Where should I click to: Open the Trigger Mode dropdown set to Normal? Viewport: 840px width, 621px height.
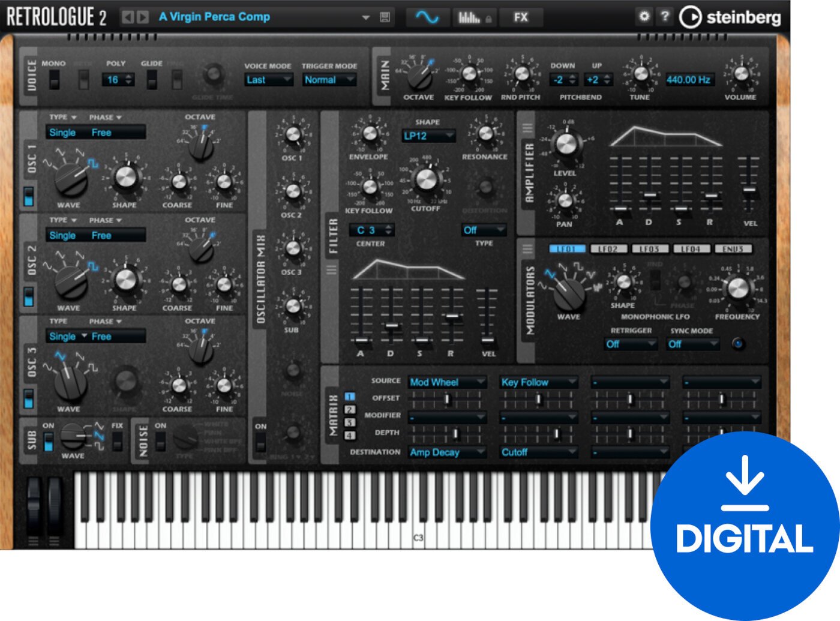[x=328, y=79]
